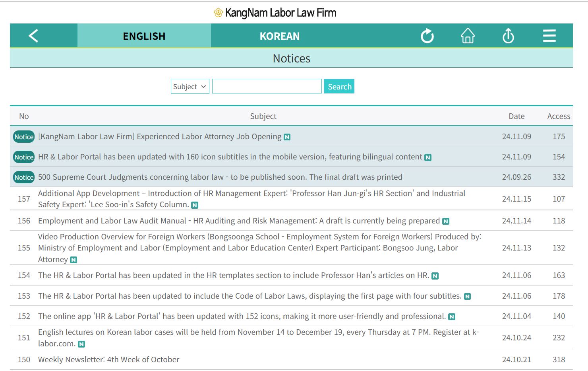This screenshot has height=371, width=588.
Task: Click the new badge on row 152
Action: 452,317
